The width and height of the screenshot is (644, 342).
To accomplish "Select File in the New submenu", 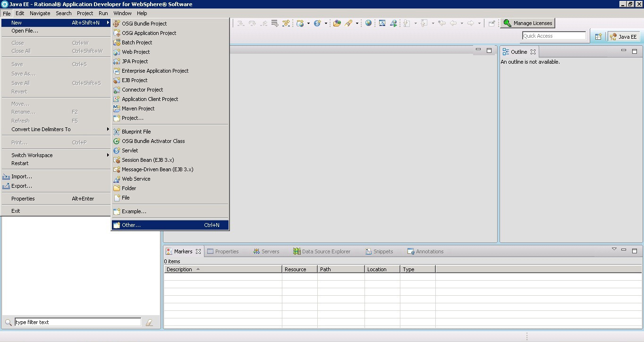I will point(170,198).
